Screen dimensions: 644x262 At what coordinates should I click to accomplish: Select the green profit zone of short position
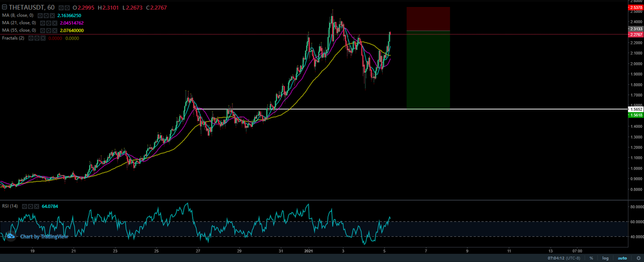pyautogui.click(x=428, y=70)
